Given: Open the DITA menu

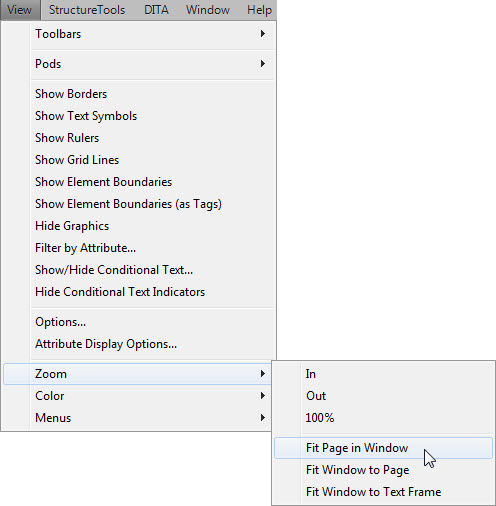Looking at the screenshot, I should (x=156, y=10).
